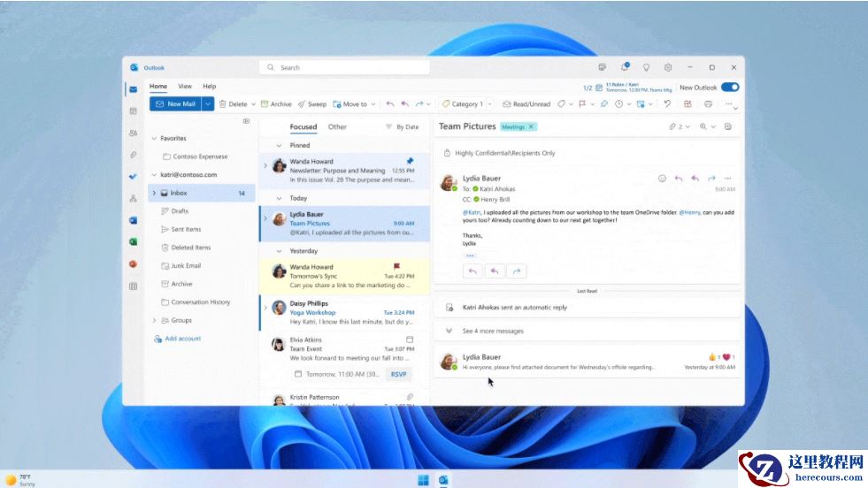
Task: Open the Settings gear icon
Action: click(668, 67)
